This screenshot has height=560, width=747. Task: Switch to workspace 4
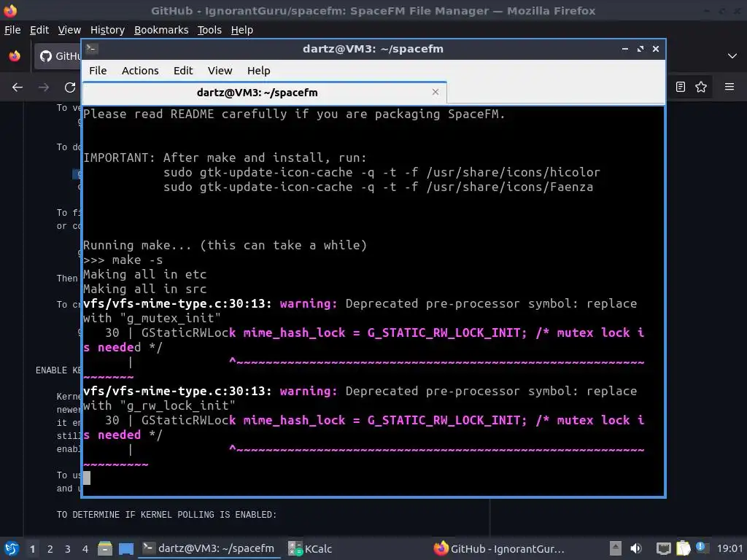coord(85,549)
